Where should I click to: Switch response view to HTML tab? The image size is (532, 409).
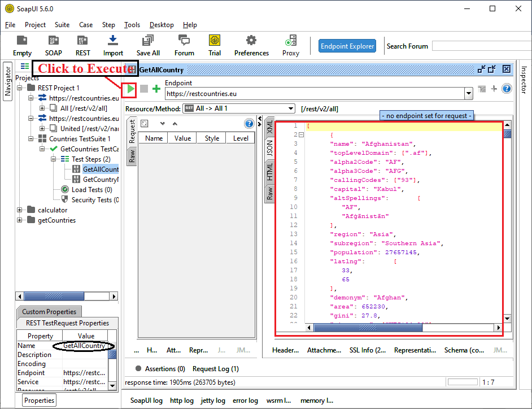[269, 172]
